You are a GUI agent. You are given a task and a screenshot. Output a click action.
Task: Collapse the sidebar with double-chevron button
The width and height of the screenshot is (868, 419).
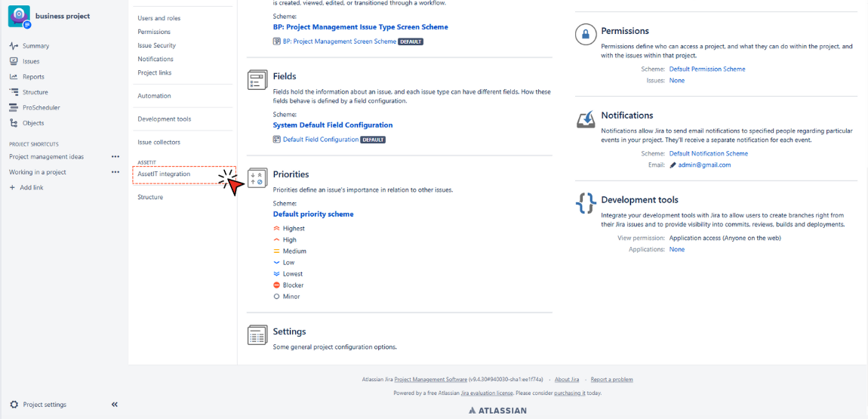pyautogui.click(x=115, y=405)
